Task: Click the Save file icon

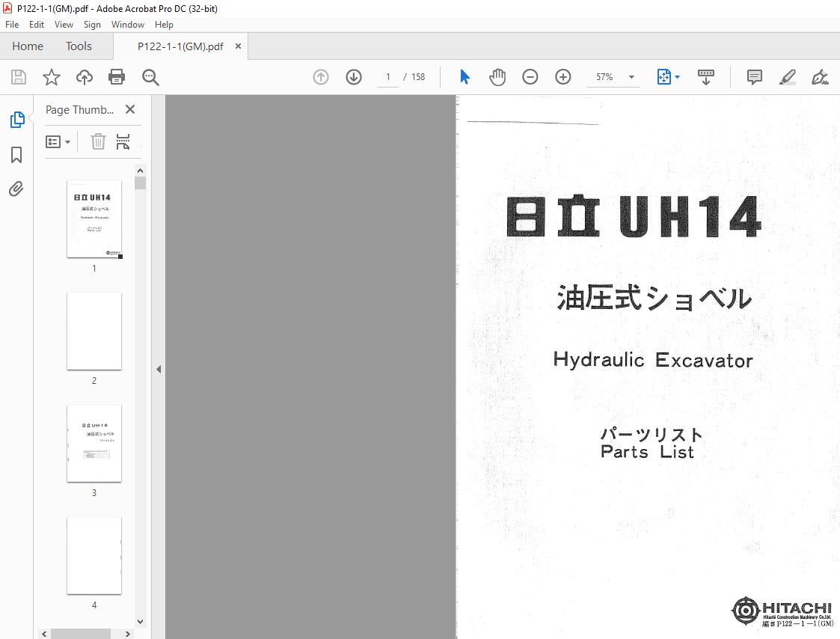Action: (x=19, y=77)
